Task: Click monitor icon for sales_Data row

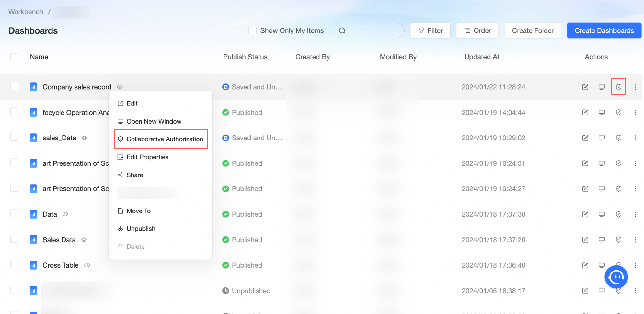Action: tap(602, 138)
